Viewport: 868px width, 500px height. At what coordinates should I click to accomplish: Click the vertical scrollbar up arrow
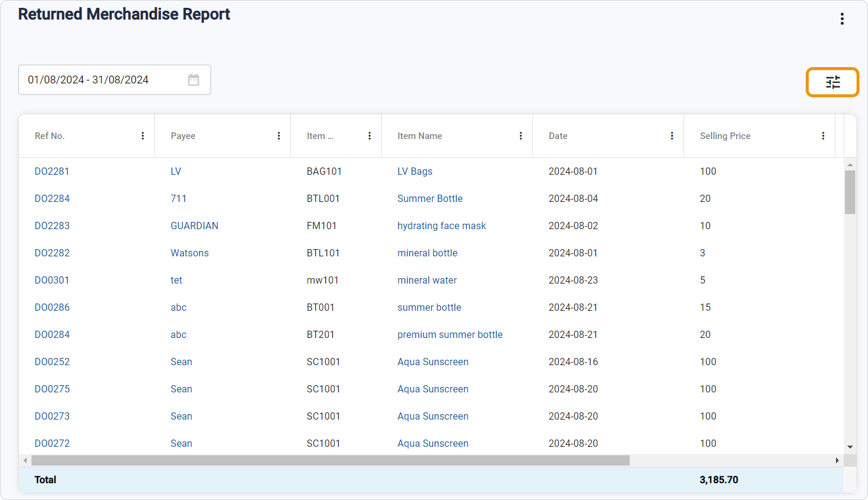pyautogui.click(x=850, y=164)
